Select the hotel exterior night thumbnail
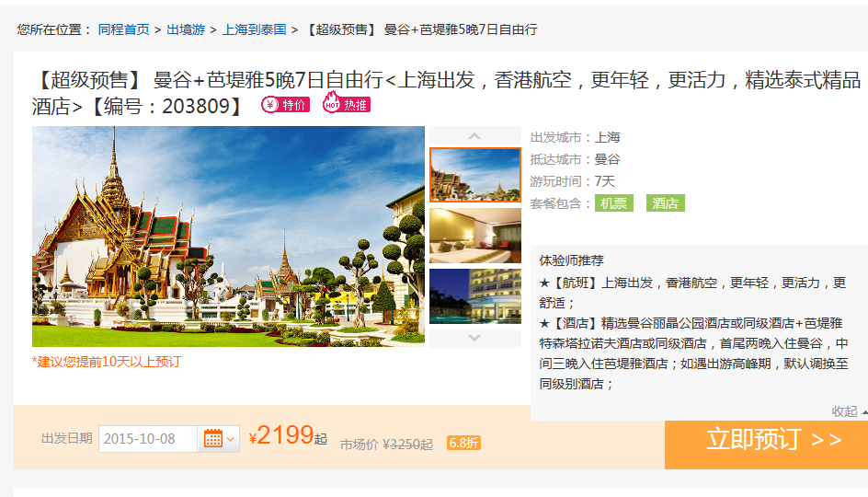 pyautogui.click(x=475, y=296)
